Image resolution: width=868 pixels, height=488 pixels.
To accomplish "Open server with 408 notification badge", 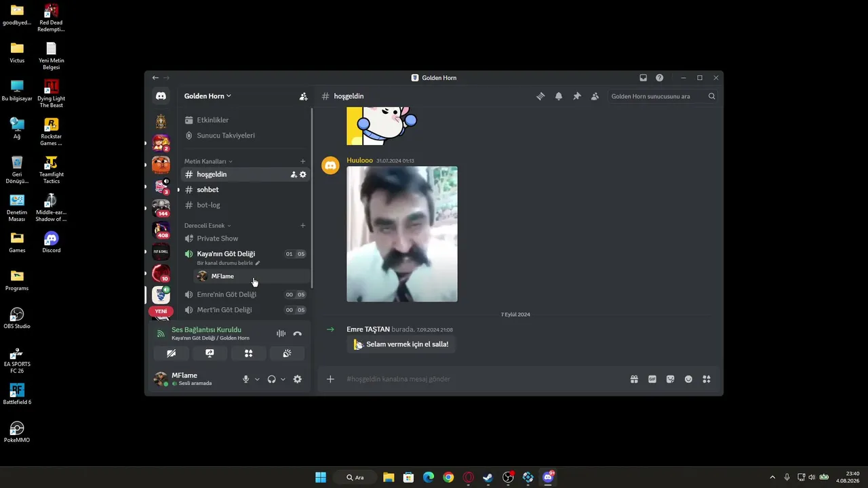I will pyautogui.click(x=161, y=230).
